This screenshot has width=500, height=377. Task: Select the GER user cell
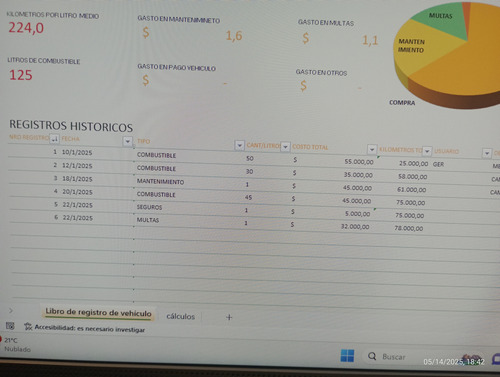coord(438,164)
